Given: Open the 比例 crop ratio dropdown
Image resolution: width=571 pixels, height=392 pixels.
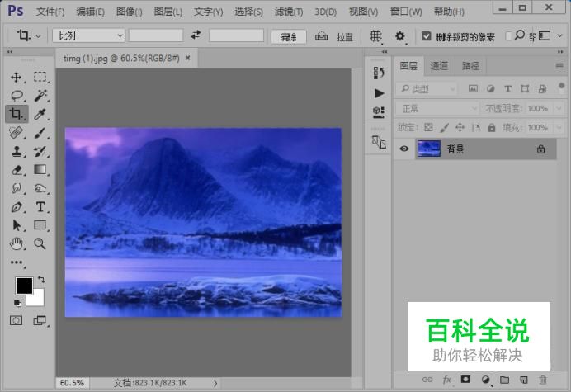Looking at the screenshot, I should coord(88,35).
